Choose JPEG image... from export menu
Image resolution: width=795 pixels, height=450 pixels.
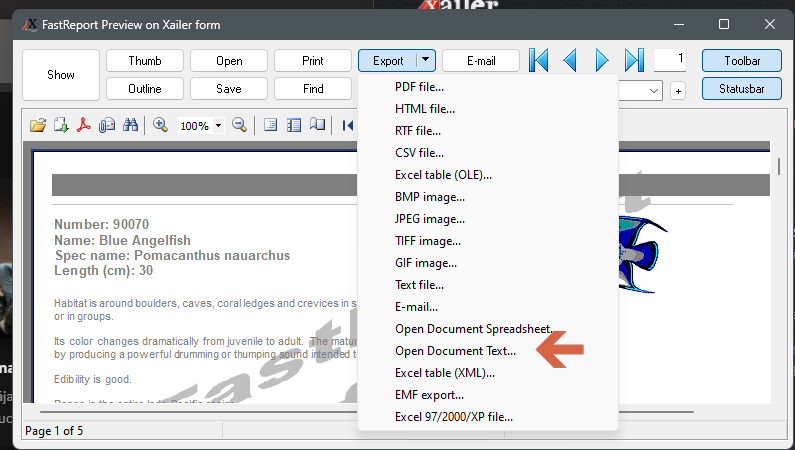point(488,219)
